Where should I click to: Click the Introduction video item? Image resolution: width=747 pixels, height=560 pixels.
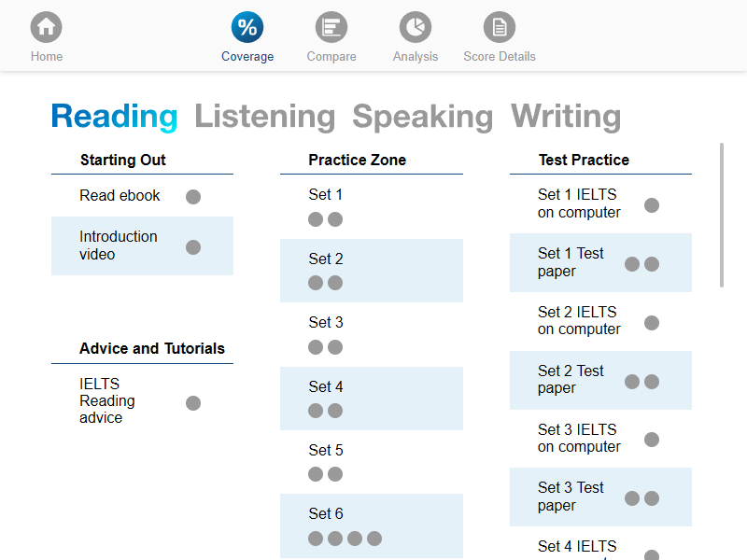click(119, 245)
